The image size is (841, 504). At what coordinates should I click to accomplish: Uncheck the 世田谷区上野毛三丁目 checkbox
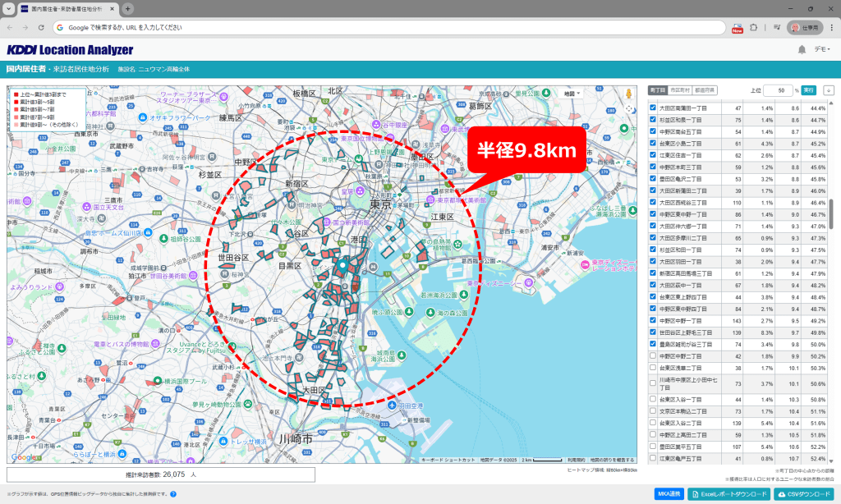pyautogui.click(x=653, y=332)
